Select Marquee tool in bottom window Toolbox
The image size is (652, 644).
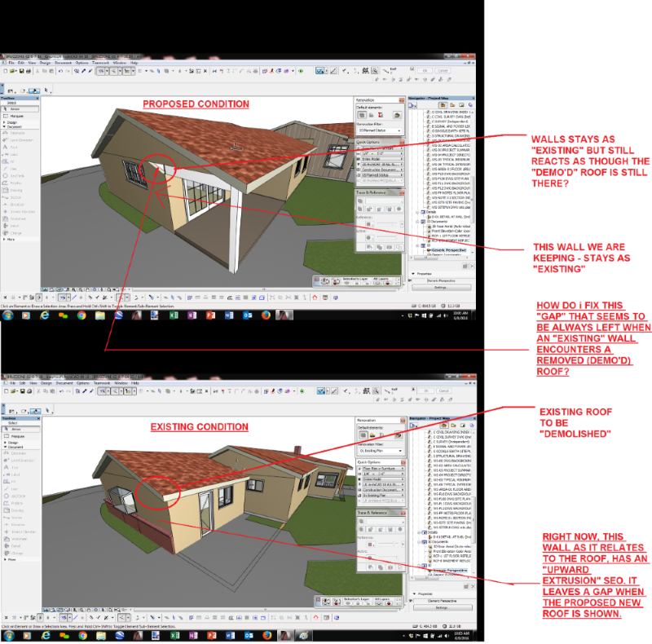20,436
